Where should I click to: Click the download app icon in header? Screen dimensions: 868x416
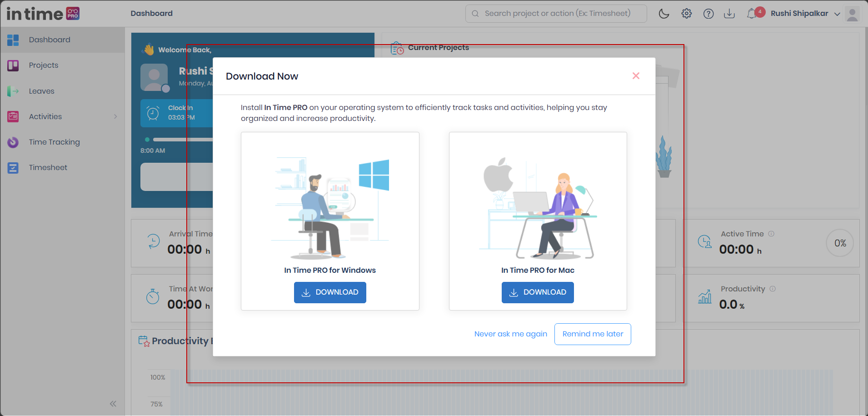tap(729, 14)
